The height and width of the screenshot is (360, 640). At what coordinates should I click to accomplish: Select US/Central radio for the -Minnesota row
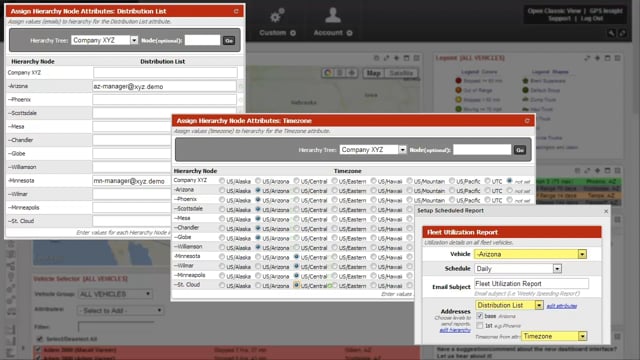(x=296, y=257)
